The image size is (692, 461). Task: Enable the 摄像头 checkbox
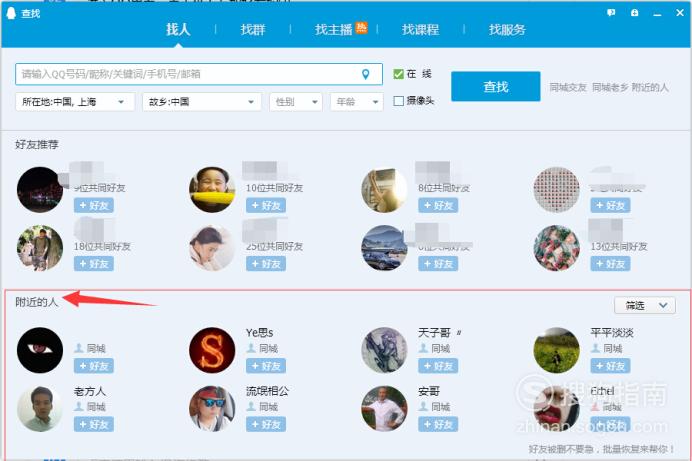coord(399,101)
